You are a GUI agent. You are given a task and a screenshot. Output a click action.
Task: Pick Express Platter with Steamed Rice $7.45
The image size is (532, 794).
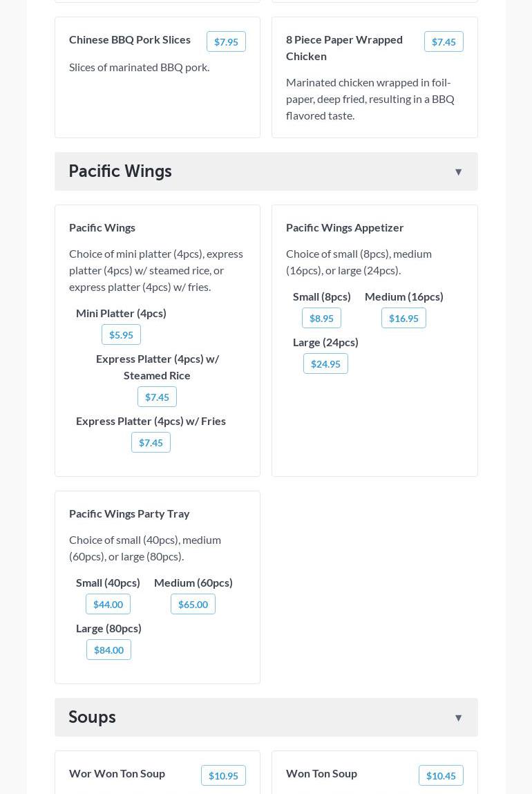pos(157,397)
